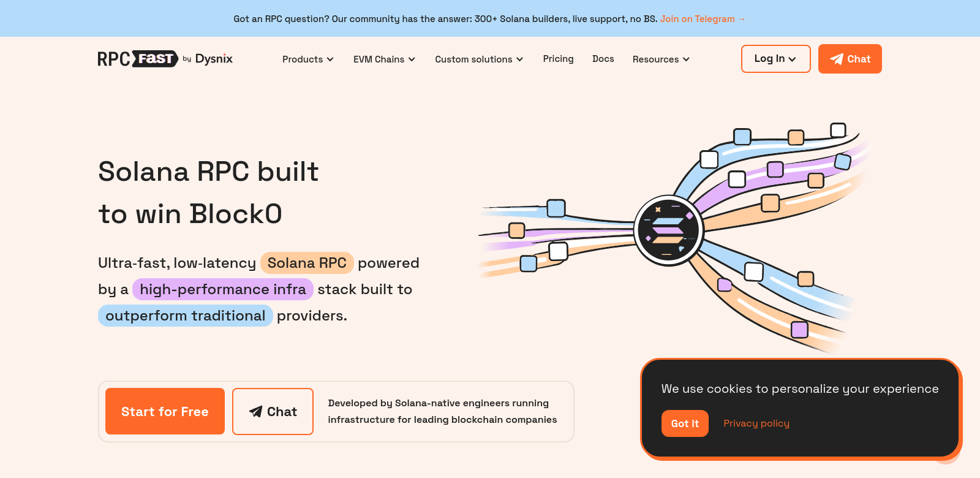This screenshot has height=478, width=980.
Task: Open the Privacy policy link
Action: (x=756, y=423)
